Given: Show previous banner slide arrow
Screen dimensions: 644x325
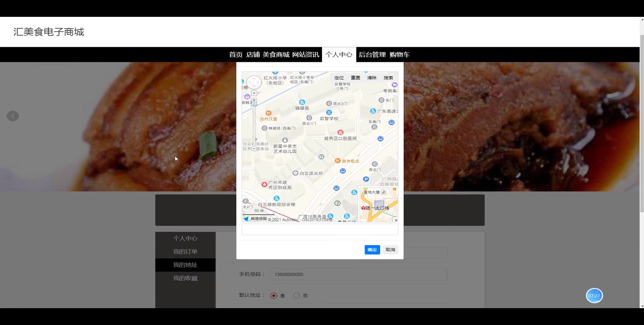Looking at the screenshot, I should coord(13,116).
